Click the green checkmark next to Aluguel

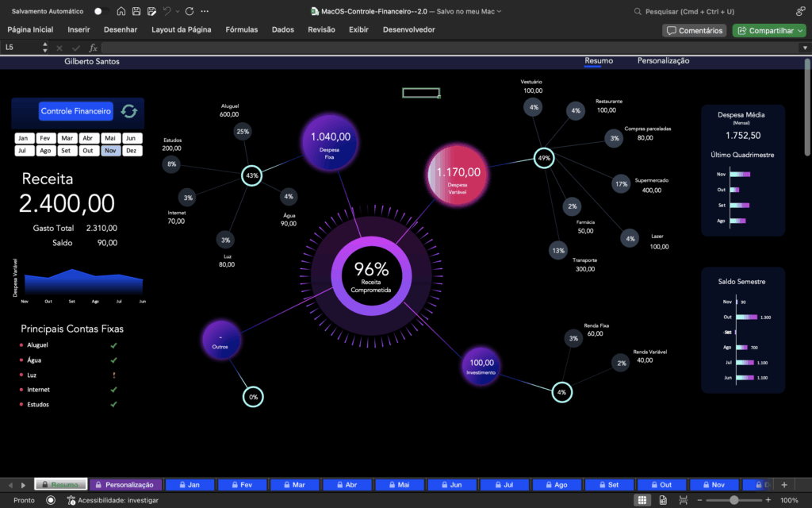click(113, 345)
